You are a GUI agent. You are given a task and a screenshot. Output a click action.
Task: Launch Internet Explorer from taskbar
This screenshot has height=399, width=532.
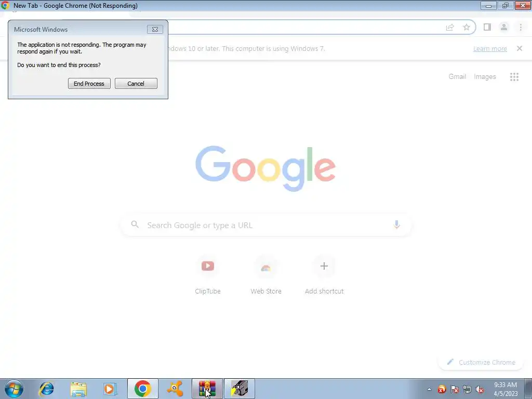coord(46,389)
